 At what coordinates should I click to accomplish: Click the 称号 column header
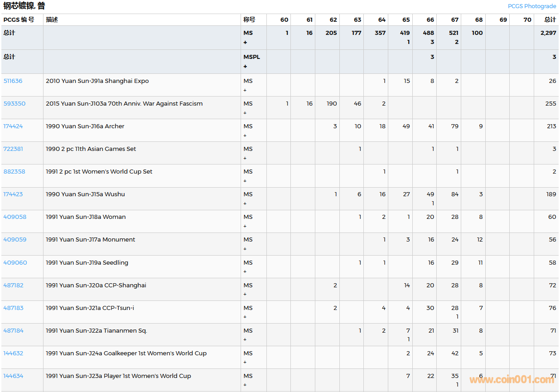(x=249, y=20)
